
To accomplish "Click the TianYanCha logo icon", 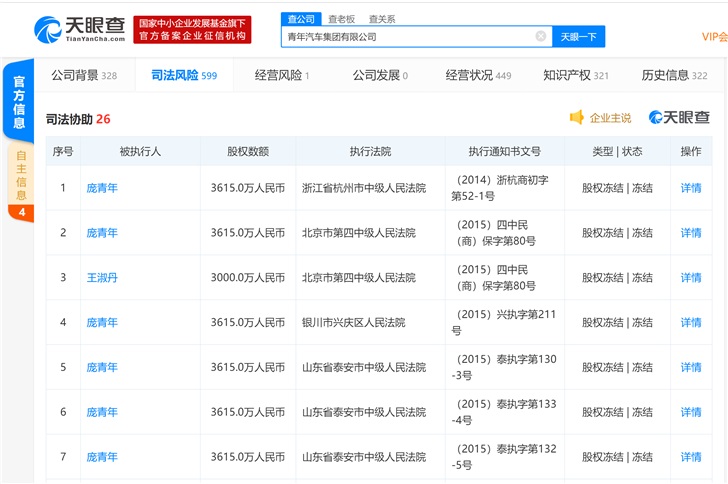I will (46, 29).
